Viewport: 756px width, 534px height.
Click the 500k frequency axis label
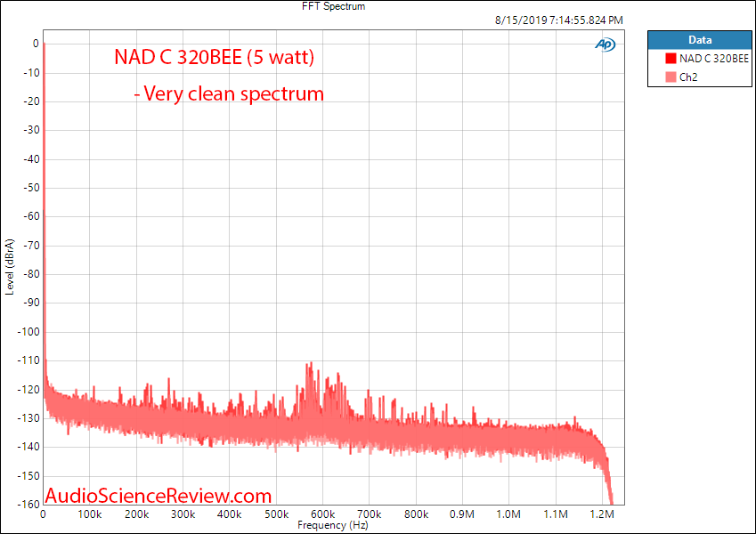[x=276, y=514]
